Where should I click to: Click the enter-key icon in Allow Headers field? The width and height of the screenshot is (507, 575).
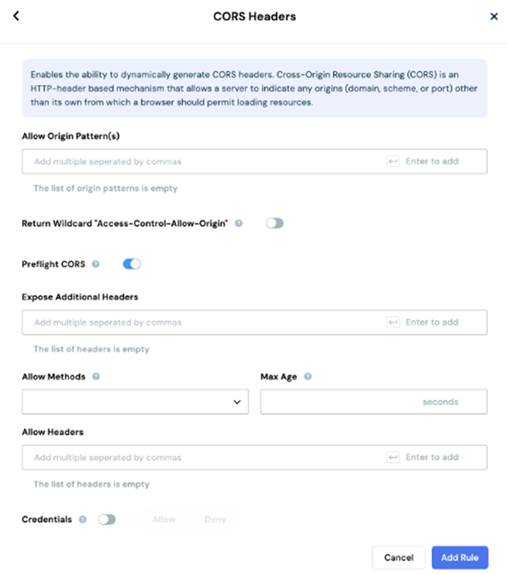[393, 457]
